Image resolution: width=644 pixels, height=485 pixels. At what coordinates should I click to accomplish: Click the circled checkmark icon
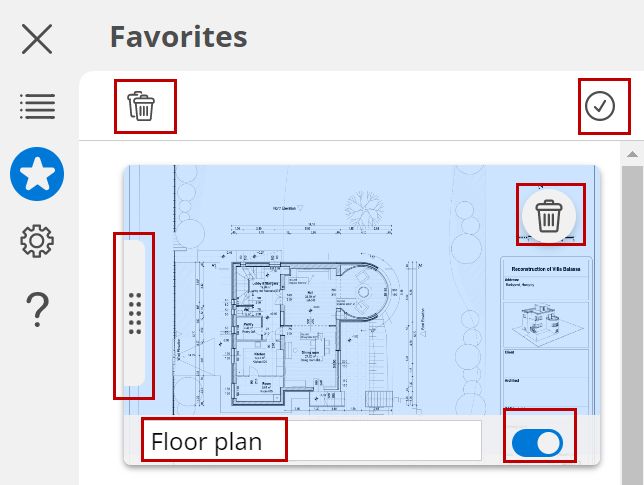600,106
